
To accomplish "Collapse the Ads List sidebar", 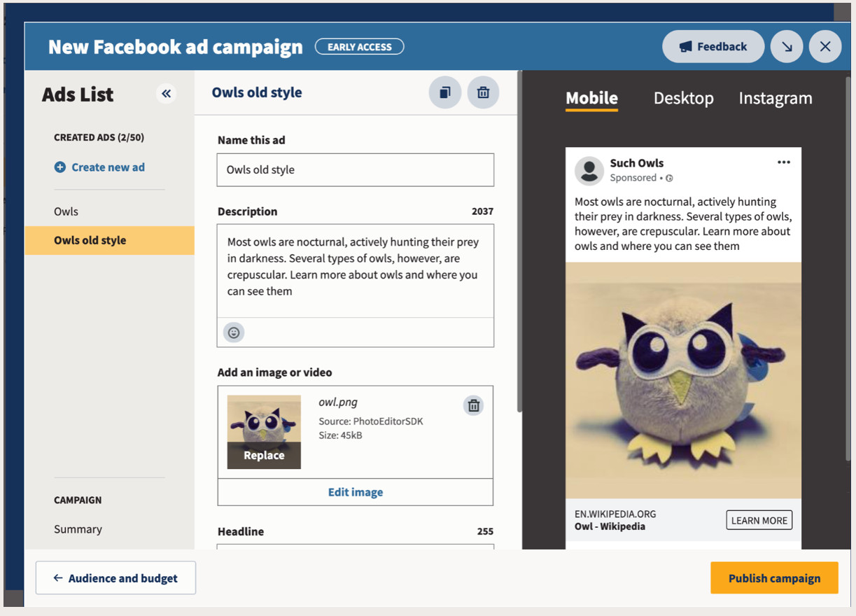I will click(x=166, y=94).
